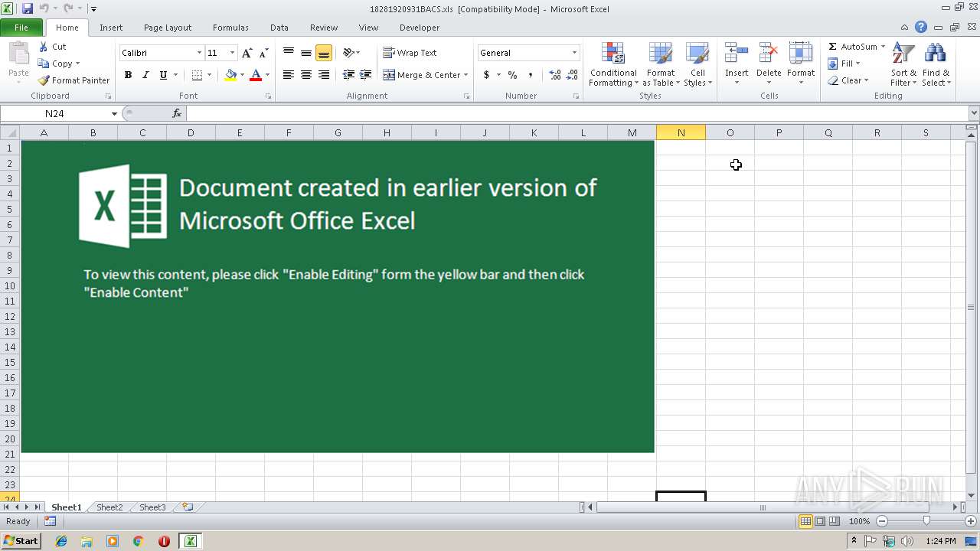Switch to Page Layout view in status bar
980x551 pixels.
pyautogui.click(x=820, y=521)
